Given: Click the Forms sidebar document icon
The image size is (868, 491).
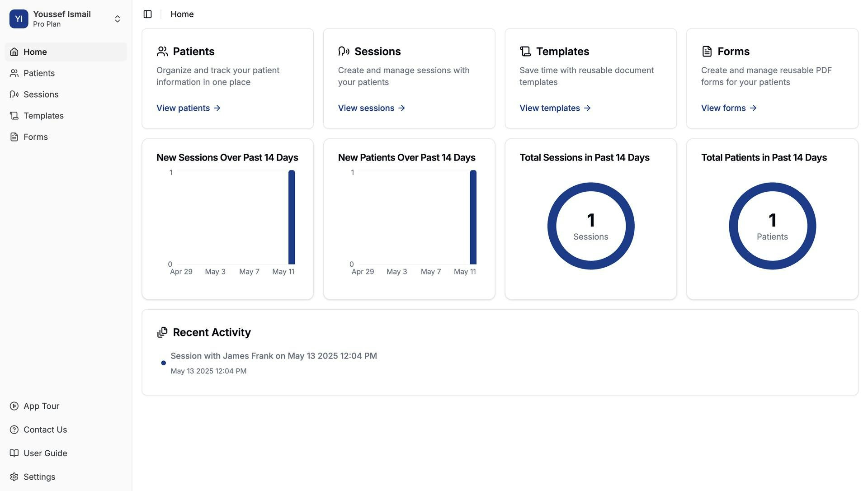Looking at the screenshot, I should click(x=14, y=137).
